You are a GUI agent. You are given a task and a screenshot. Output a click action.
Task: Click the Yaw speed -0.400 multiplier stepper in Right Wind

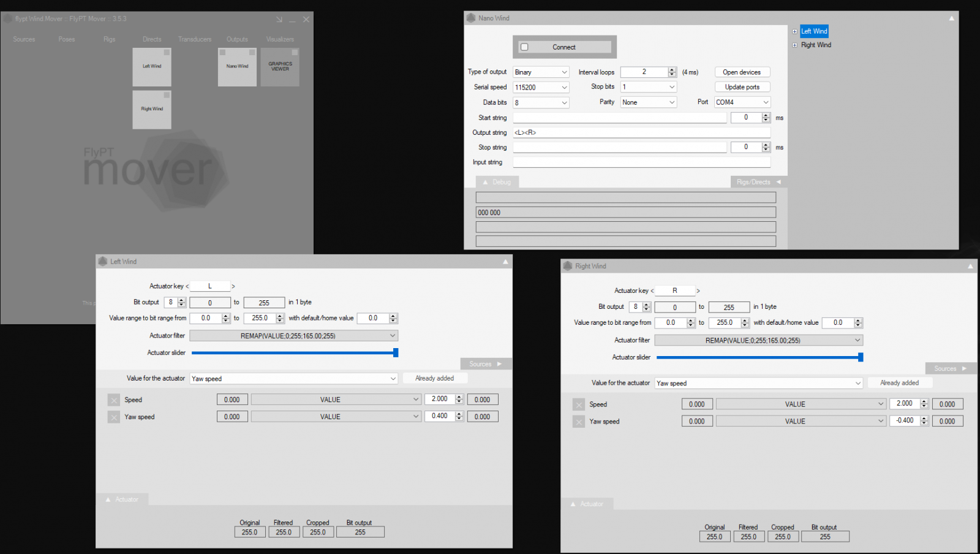(924, 420)
